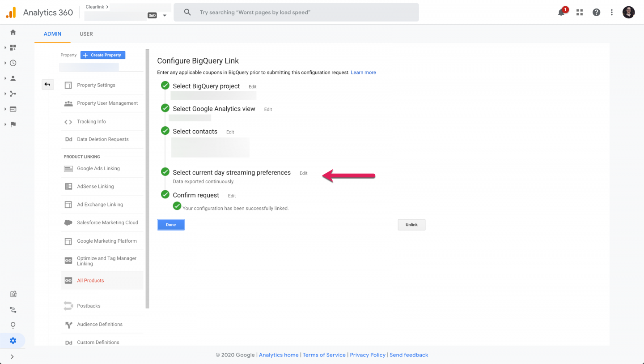This screenshot has width=644, height=364.
Task: Click the user profile avatar
Action: (628, 13)
